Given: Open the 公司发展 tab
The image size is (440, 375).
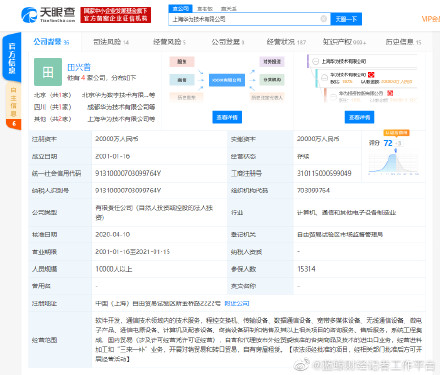Looking at the screenshot, I should [228, 42].
